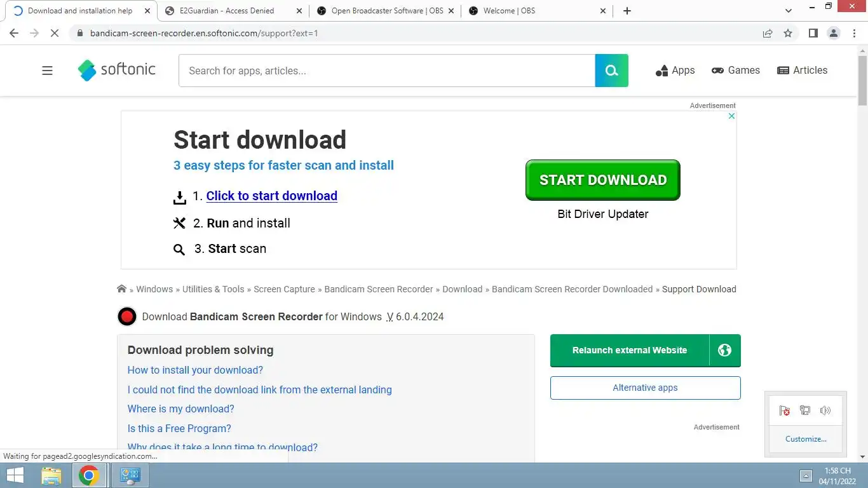Open Bandicam Screen Recorder breadcrumb
Image resolution: width=868 pixels, height=488 pixels.
pyautogui.click(x=379, y=289)
